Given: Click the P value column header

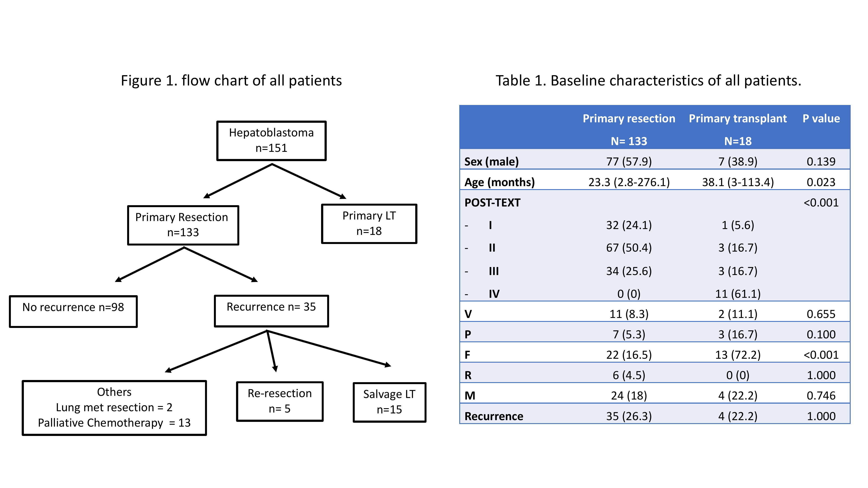Looking at the screenshot, I should 821,119.
